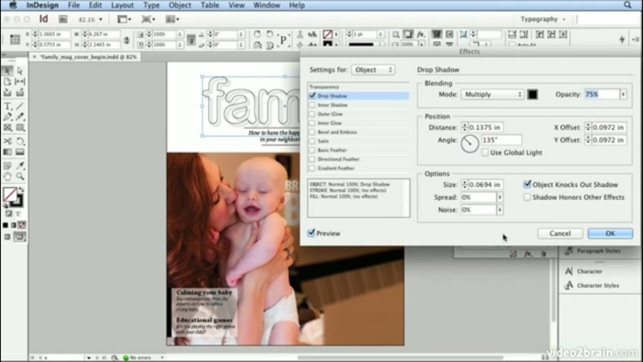Click the Quick Apply lightning bolt icon
Image resolution: width=643 pixels, height=362 pixels.
pos(622,39)
